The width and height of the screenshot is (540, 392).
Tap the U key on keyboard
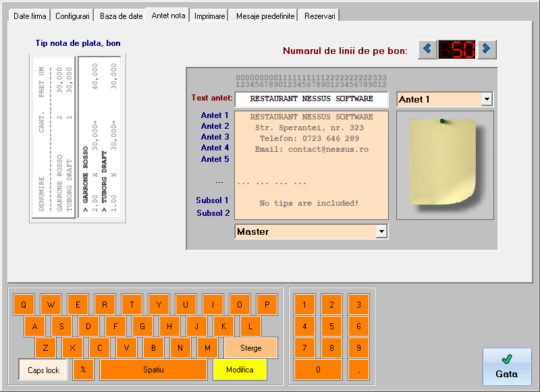pos(186,304)
